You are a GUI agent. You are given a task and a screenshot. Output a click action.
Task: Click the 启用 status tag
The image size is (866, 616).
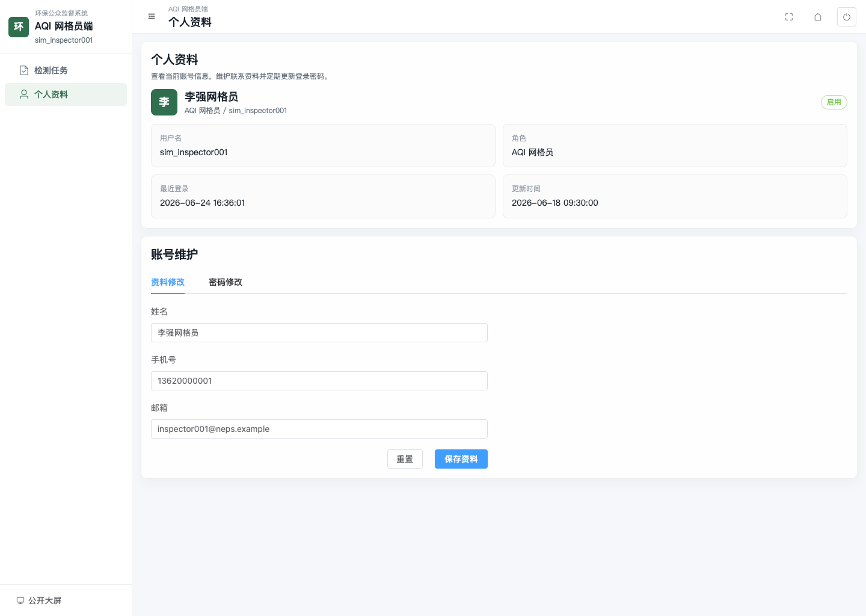tap(834, 102)
